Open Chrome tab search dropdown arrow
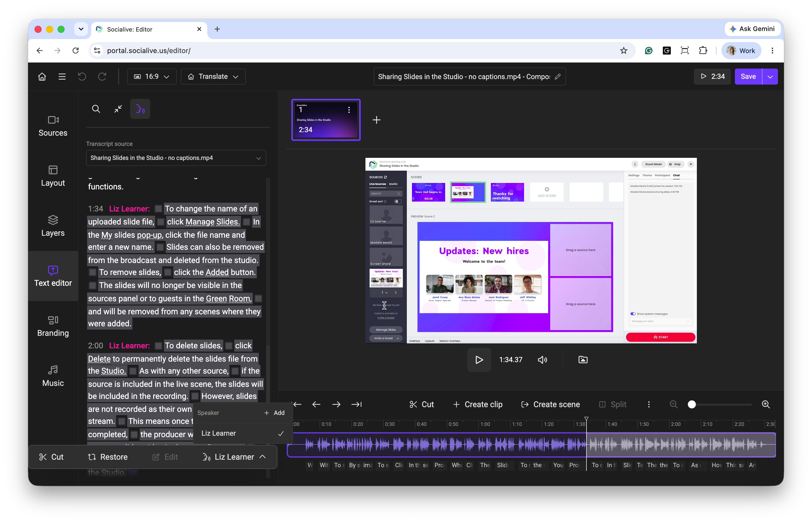Screen dimensions: 812x523 [x=81, y=29]
